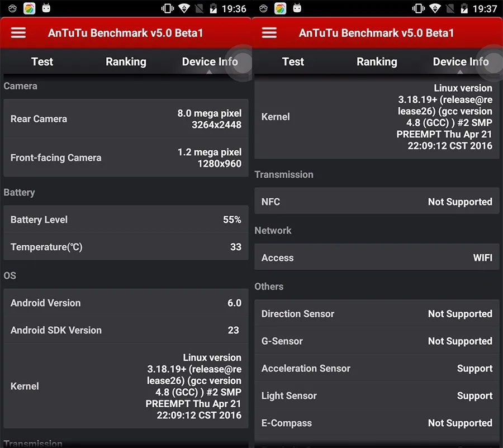Screen dimensions: 503x448
Task: Select the G-Sensor row
Action: point(377,341)
